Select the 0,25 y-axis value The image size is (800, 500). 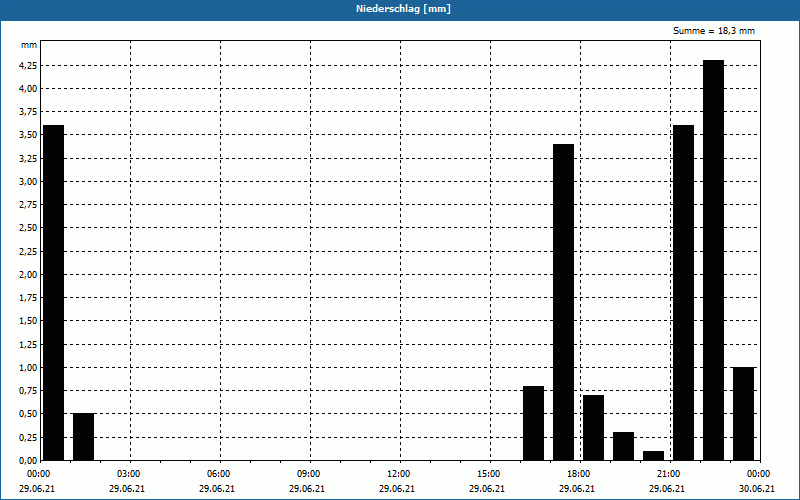coord(28,437)
